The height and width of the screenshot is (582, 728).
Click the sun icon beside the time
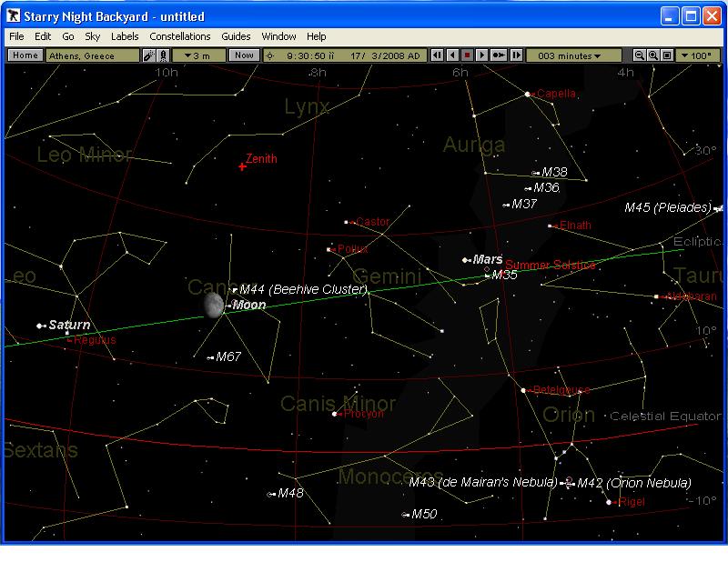coord(269,55)
